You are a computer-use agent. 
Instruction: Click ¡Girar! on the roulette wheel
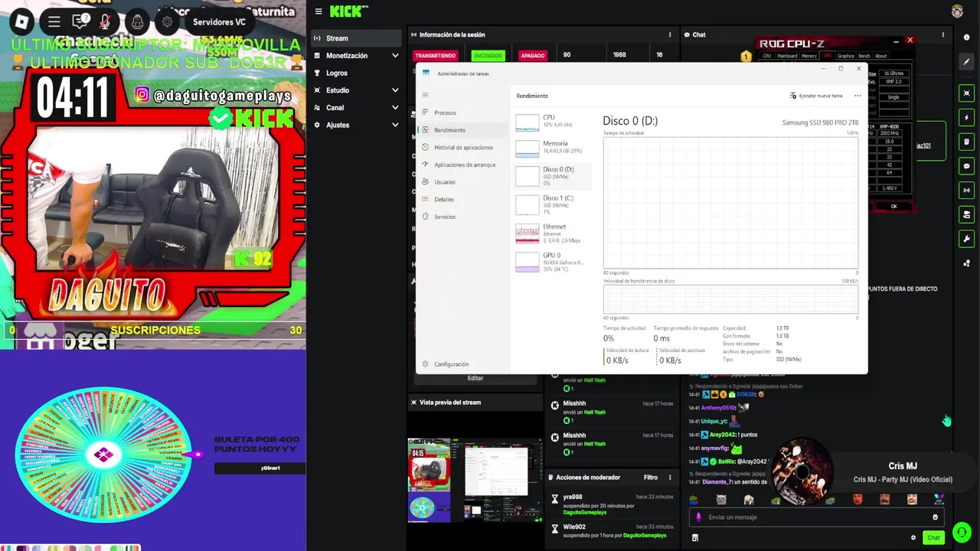(x=260, y=468)
